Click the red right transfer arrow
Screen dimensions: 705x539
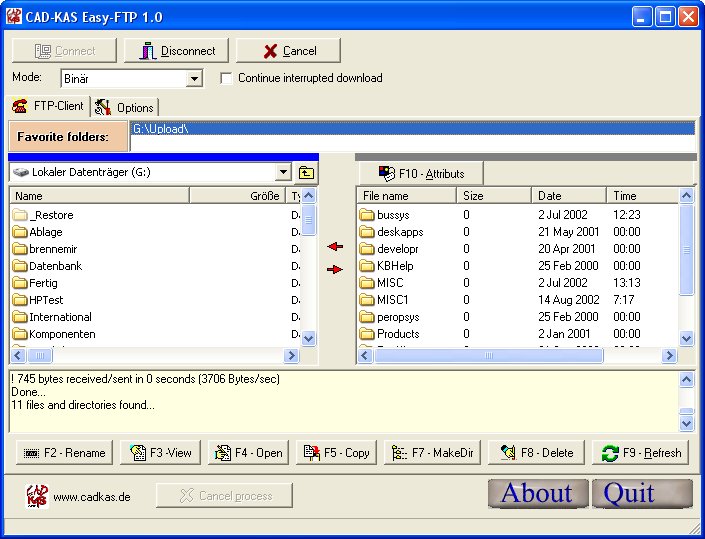(335, 269)
